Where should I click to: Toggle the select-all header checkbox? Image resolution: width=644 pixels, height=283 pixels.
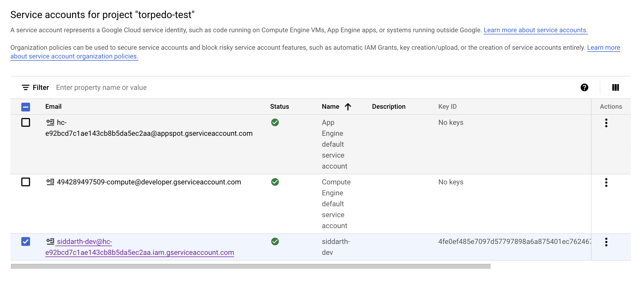(x=26, y=107)
